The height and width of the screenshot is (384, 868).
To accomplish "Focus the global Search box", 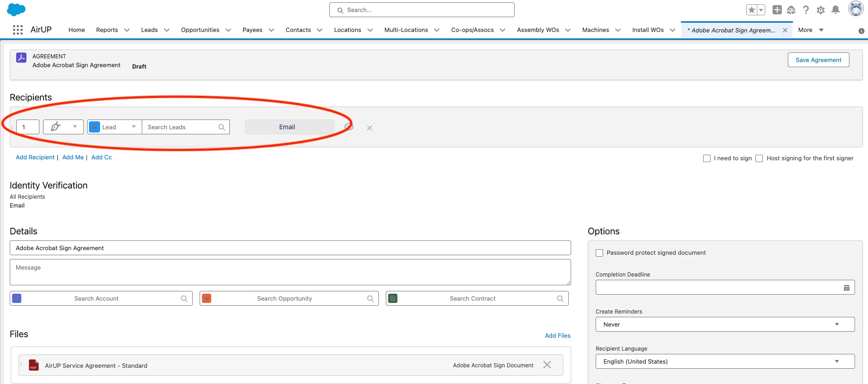I will 422,10.
